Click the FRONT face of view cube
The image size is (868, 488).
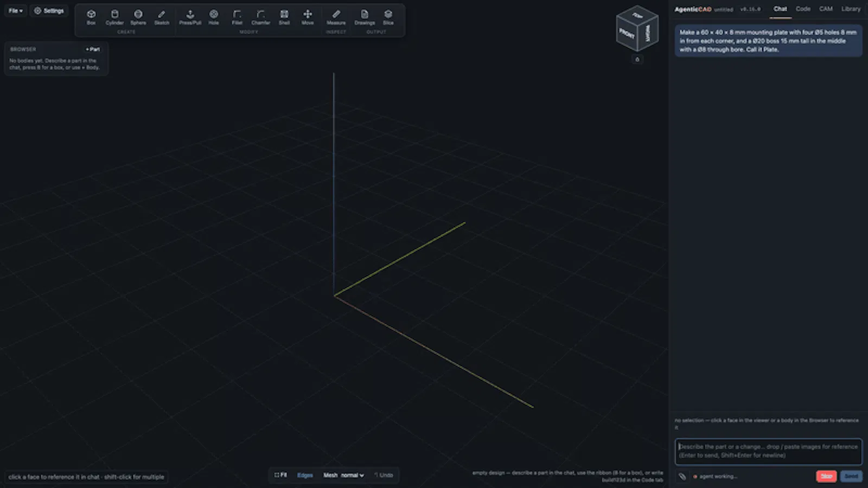[x=627, y=34]
